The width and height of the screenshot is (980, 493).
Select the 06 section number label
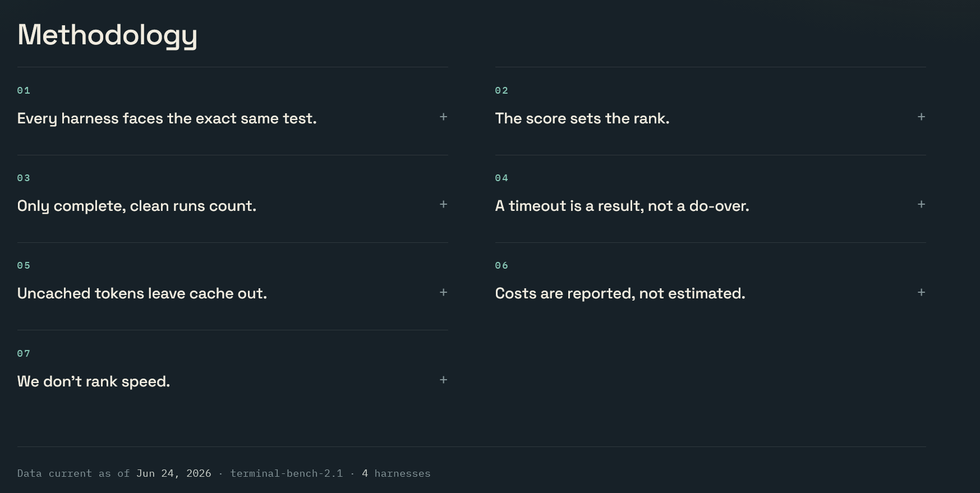501,265
